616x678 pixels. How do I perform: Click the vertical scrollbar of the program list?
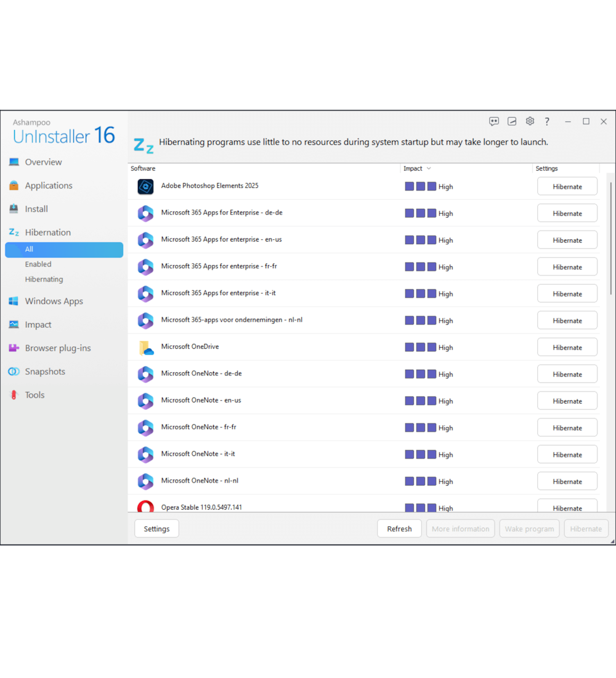[610, 277]
